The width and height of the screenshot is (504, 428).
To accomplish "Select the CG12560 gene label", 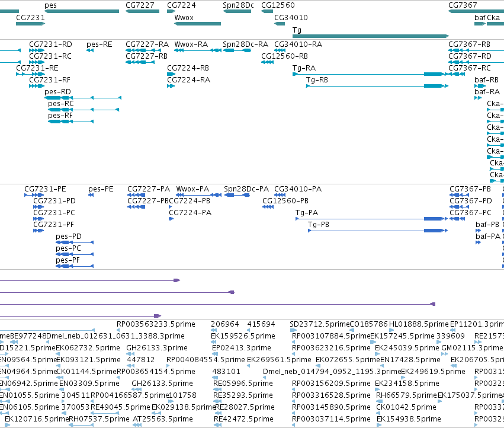I will tap(278, 5).
